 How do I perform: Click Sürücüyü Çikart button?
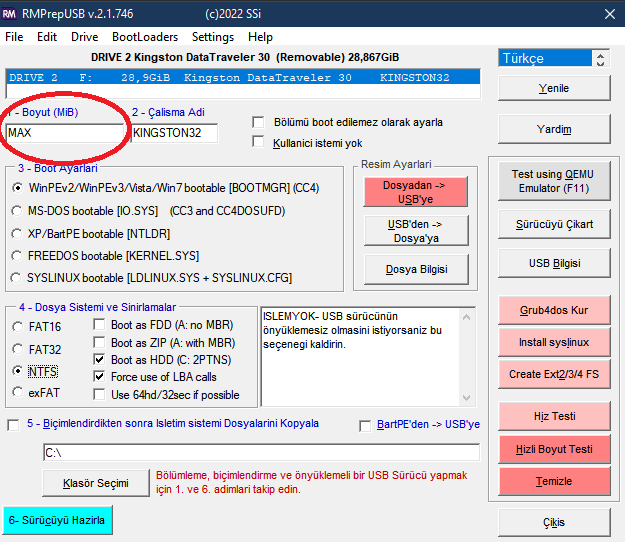(x=554, y=224)
